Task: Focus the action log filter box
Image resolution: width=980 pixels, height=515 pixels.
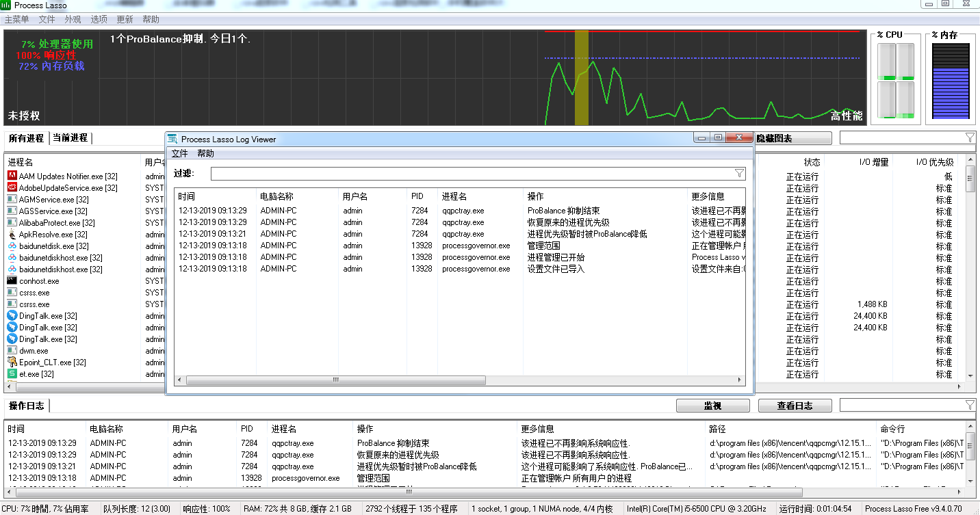Action: click(907, 406)
